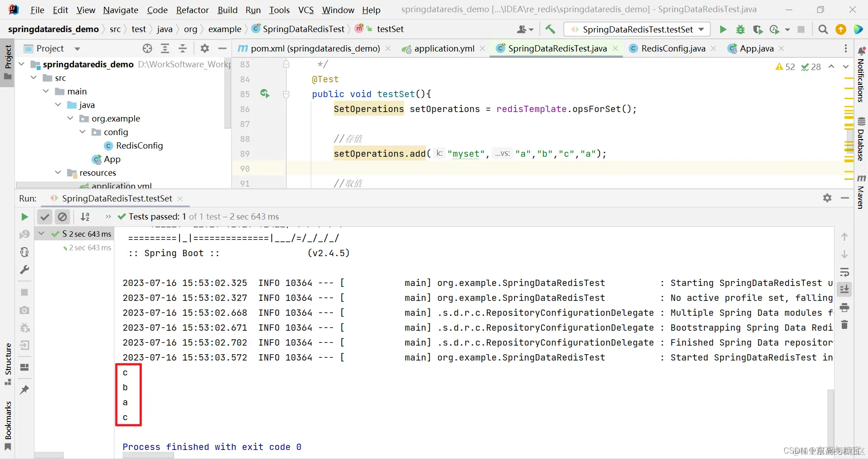Collapse the config package node
The width and height of the screenshot is (868, 459).
coord(82,132)
